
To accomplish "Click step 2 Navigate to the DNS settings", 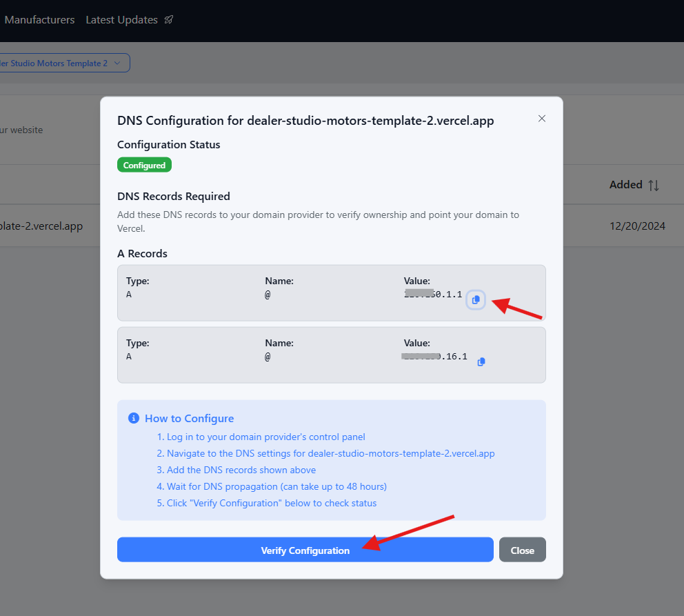I will [x=325, y=453].
